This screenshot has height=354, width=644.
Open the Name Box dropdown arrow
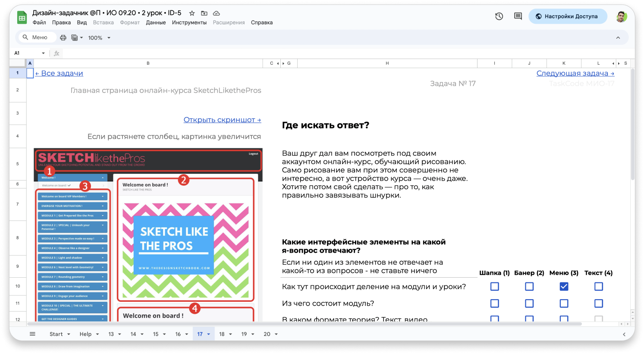(43, 53)
